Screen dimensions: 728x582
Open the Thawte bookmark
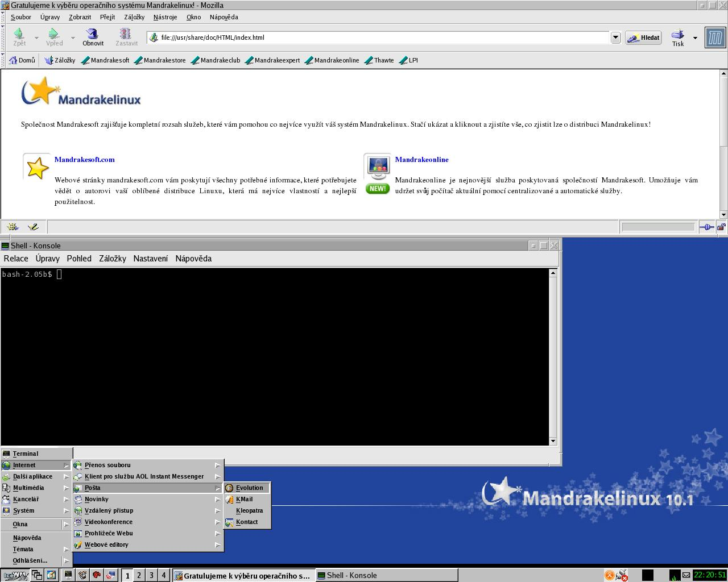(x=379, y=60)
